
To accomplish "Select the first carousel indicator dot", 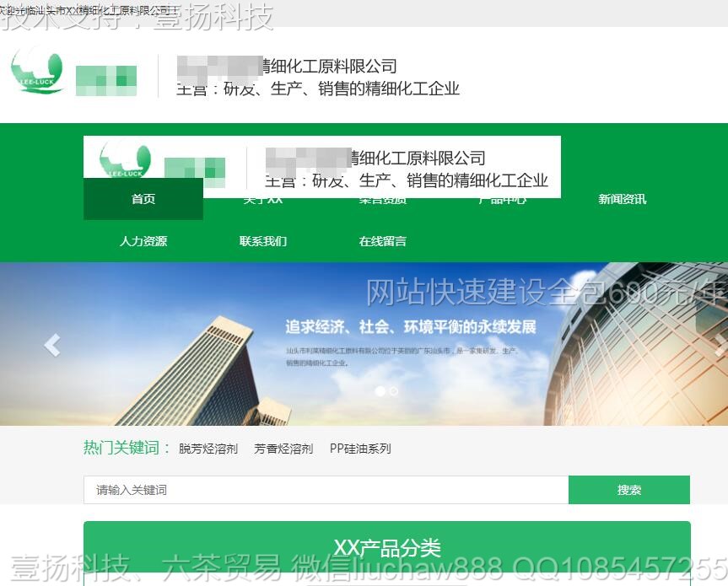I will pos(380,391).
